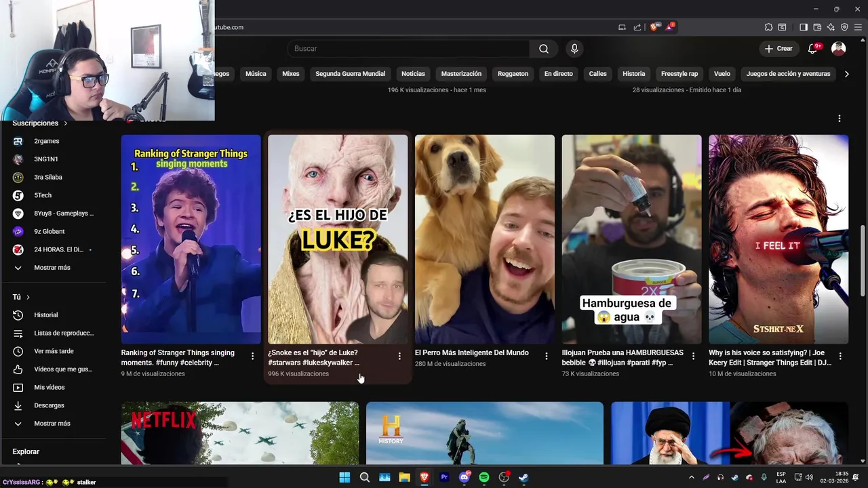The width and height of the screenshot is (868, 488).
Task: Search YouTube with the magnifier button
Action: click(544, 49)
